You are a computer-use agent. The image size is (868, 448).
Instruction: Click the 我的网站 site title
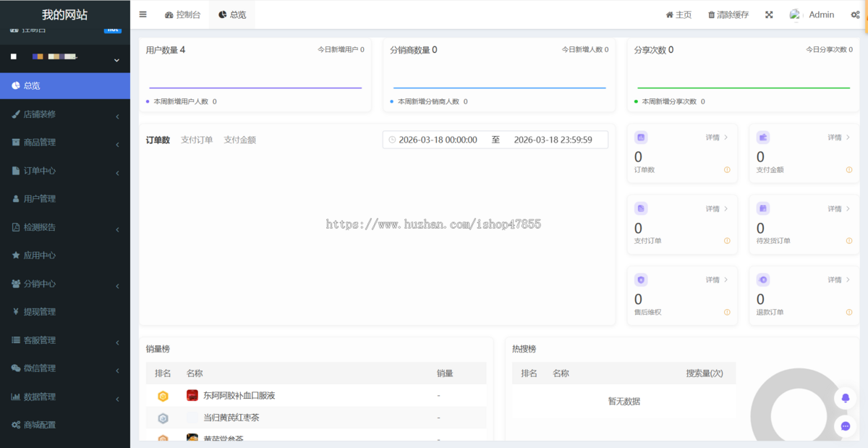[x=65, y=14]
